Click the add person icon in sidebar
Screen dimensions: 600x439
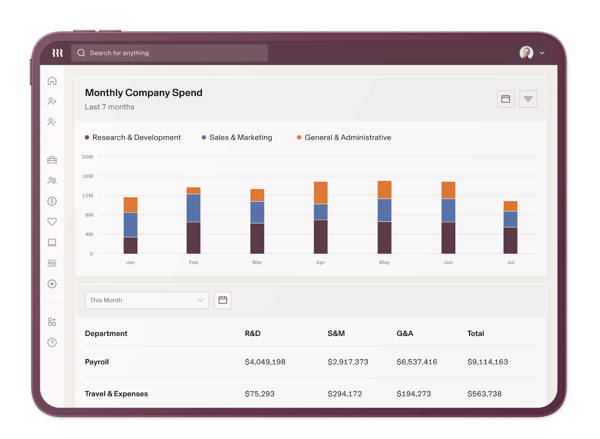[52, 101]
